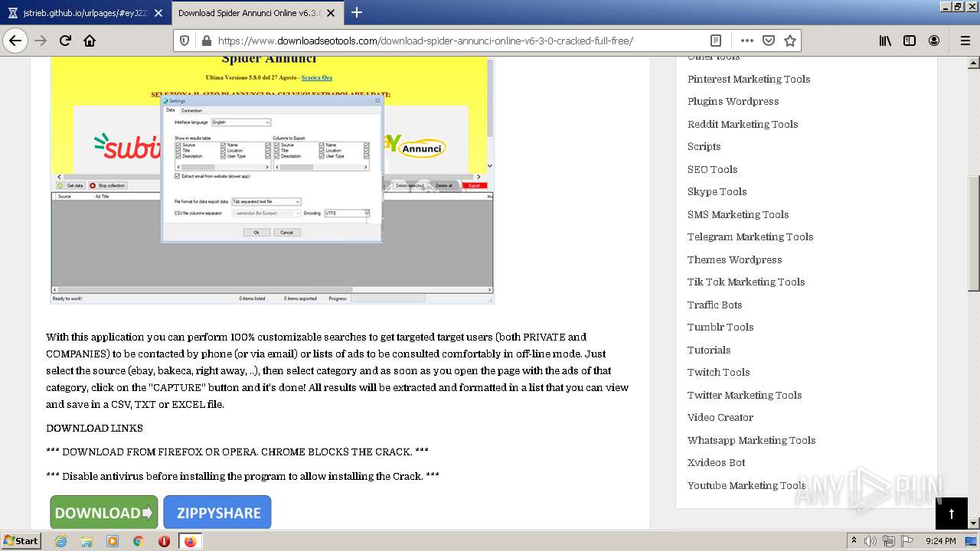Viewport: 980px width, 551px height.
Task: Open Tik Tok Marketing Tools category
Action: [x=746, y=282]
